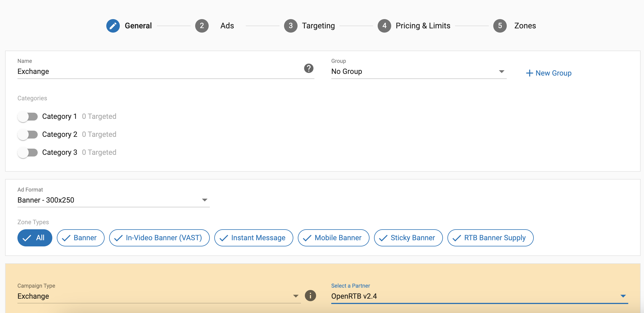Click the step 2 Ads circle icon
644x313 pixels.
point(202,26)
